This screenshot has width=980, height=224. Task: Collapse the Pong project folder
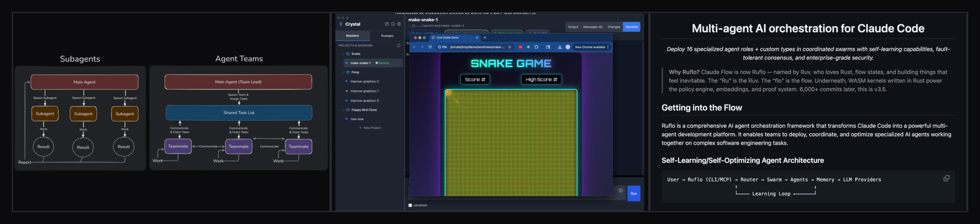[343, 72]
